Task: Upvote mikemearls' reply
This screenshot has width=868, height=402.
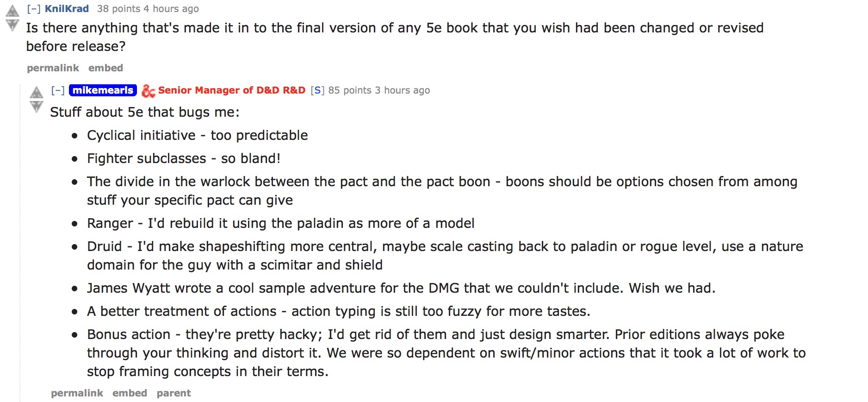Action: tap(36, 92)
